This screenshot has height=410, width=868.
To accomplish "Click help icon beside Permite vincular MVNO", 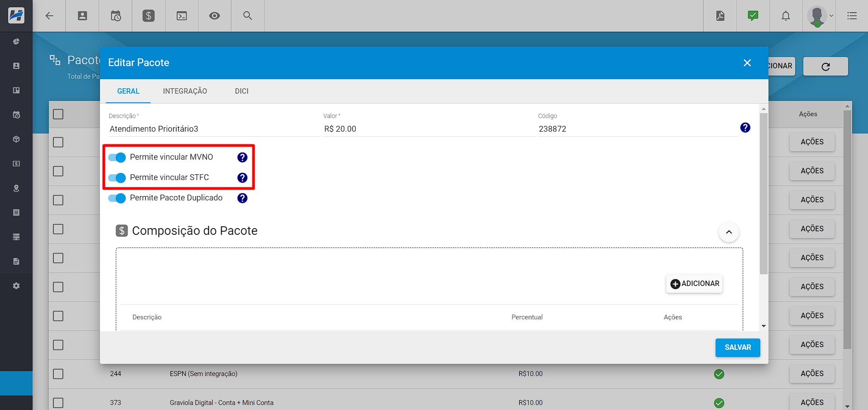I will [x=242, y=157].
